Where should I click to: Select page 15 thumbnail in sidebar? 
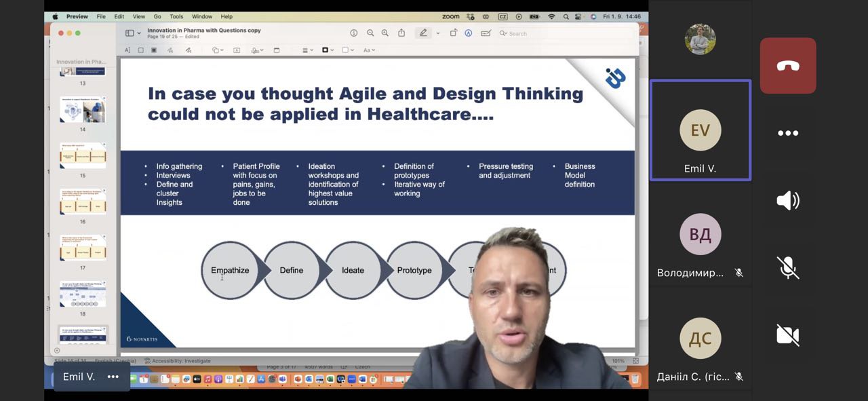click(82, 155)
